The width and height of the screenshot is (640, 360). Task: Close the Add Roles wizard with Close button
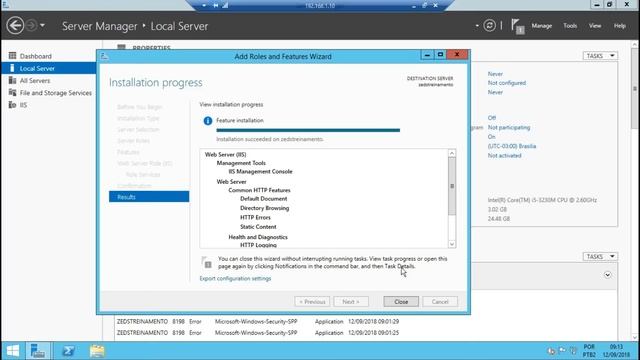pos(401,302)
